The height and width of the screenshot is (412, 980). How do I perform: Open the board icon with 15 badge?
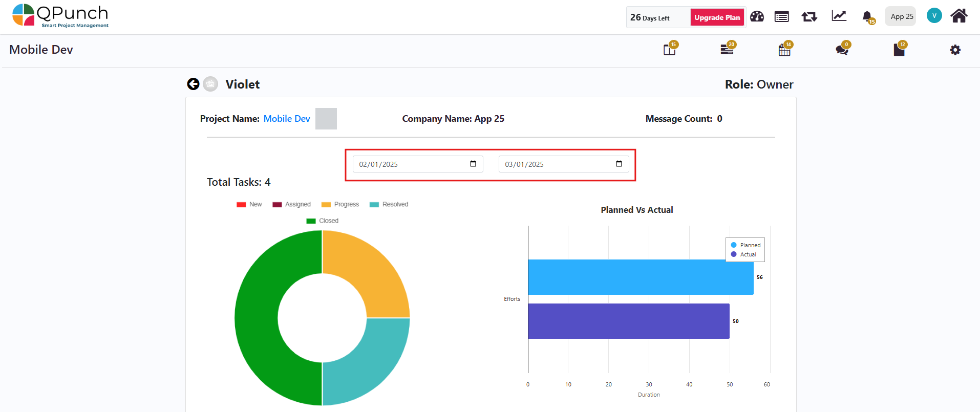point(670,49)
